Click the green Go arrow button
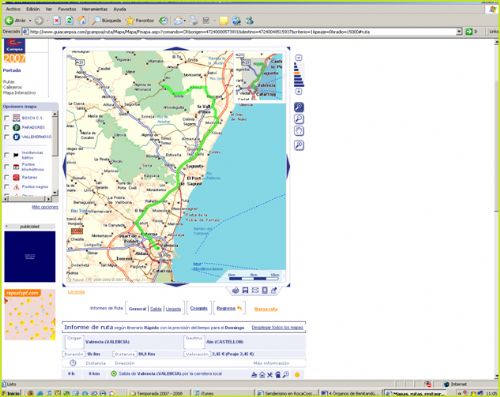This screenshot has width=500, height=397. click(469, 32)
